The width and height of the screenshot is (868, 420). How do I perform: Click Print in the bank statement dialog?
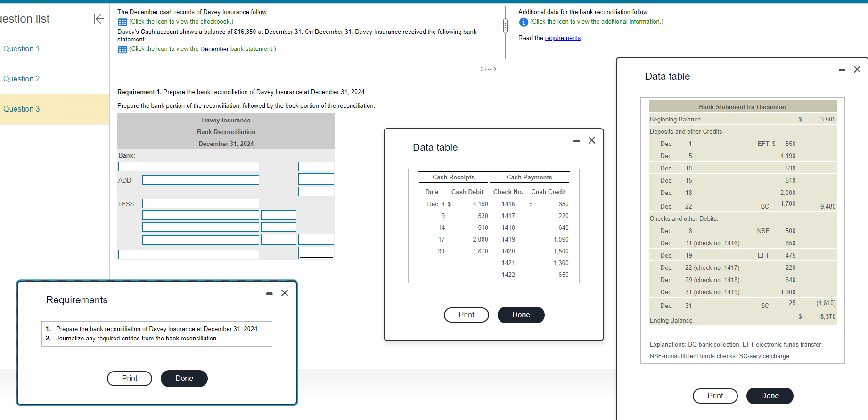[x=715, y=396]
